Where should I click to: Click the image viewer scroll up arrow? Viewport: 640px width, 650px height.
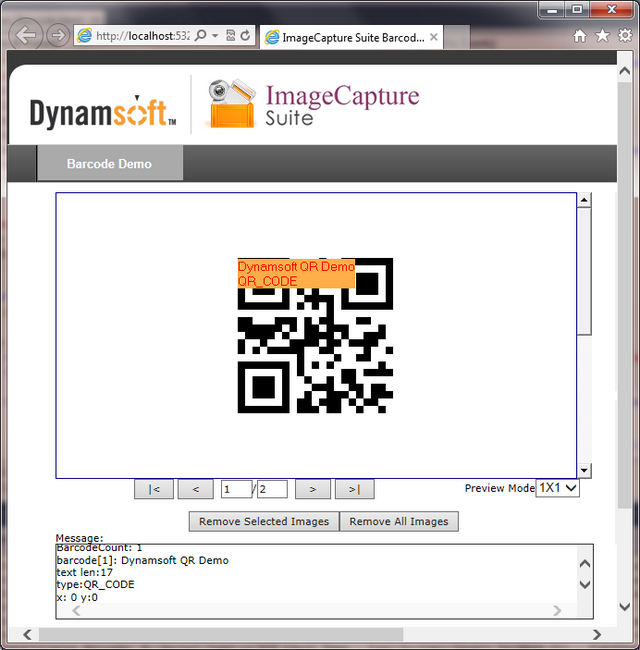(x=584, y=200)
